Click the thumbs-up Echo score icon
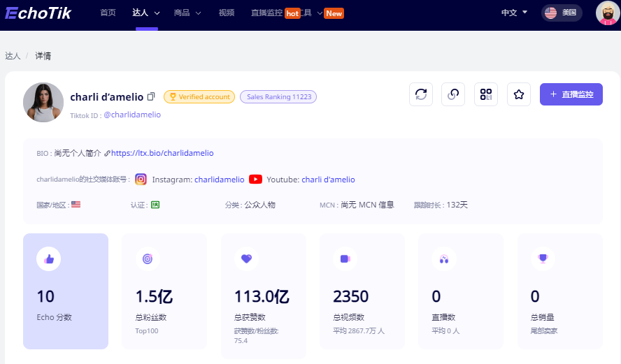Viewport: 621px width, 364px height. (x=49, y=259)
